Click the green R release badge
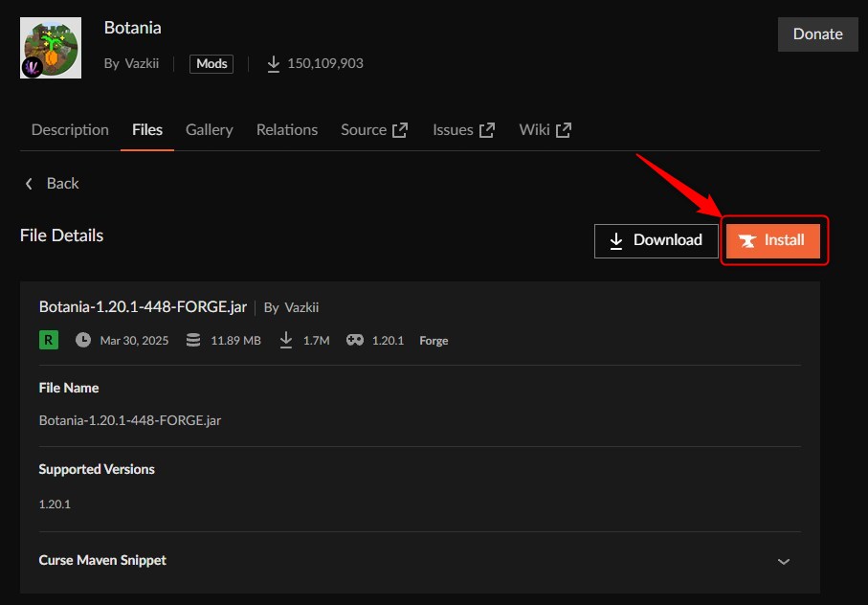868x605 pixels. click(49, 340)
